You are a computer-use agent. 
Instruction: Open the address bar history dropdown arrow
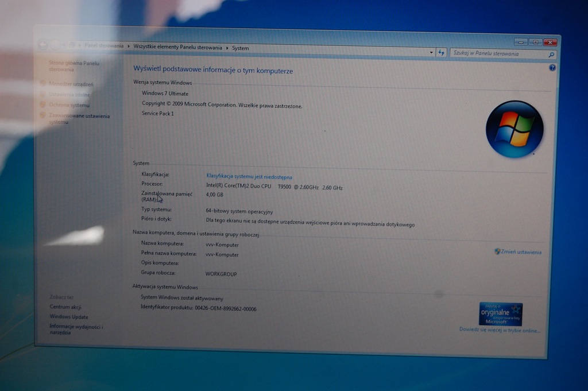[431, 52]
